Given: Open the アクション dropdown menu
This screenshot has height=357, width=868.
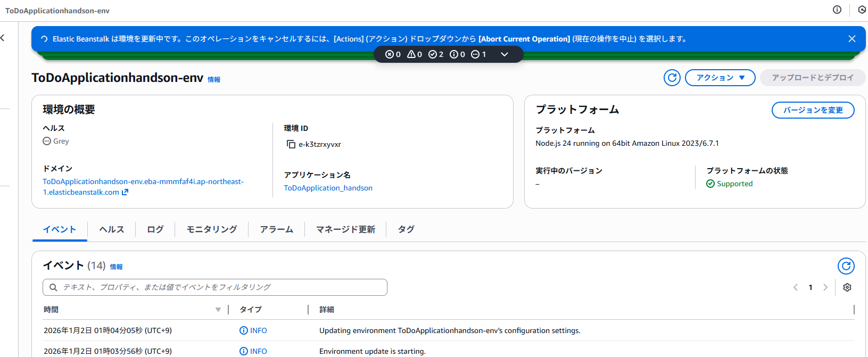Looking at the screenshot, I should 720,78.
